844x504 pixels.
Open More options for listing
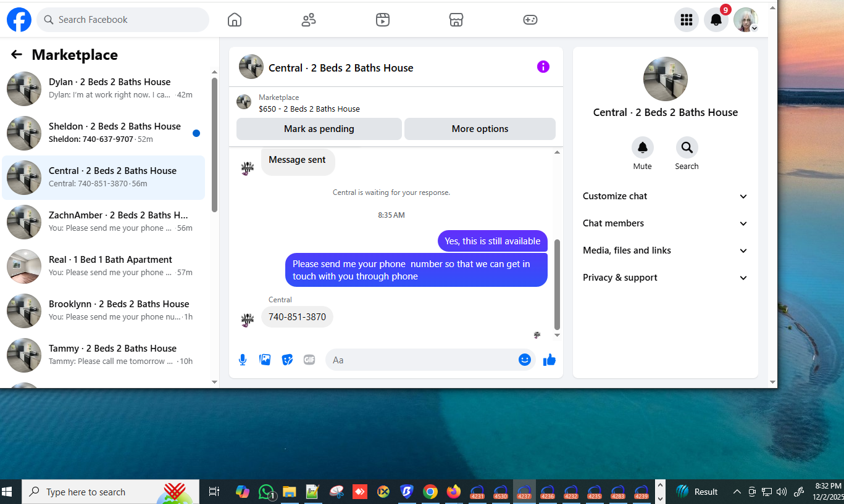click(480, 129)
